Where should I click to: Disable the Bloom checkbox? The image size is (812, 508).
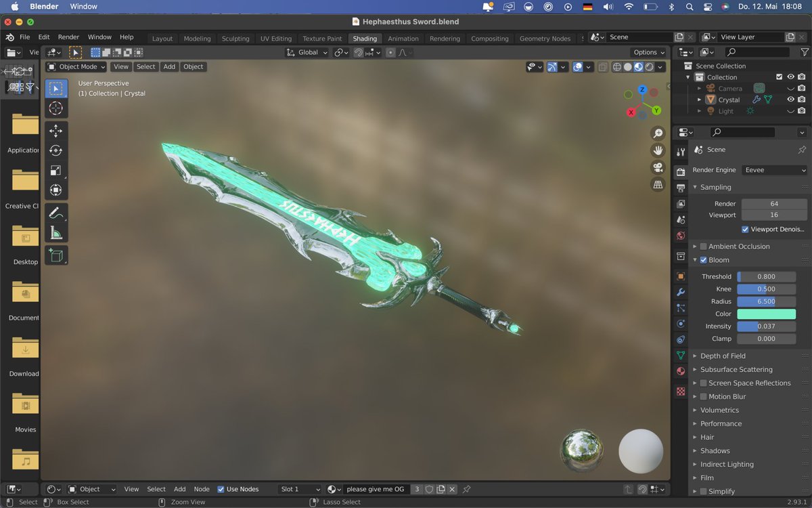tap(703, 260)
